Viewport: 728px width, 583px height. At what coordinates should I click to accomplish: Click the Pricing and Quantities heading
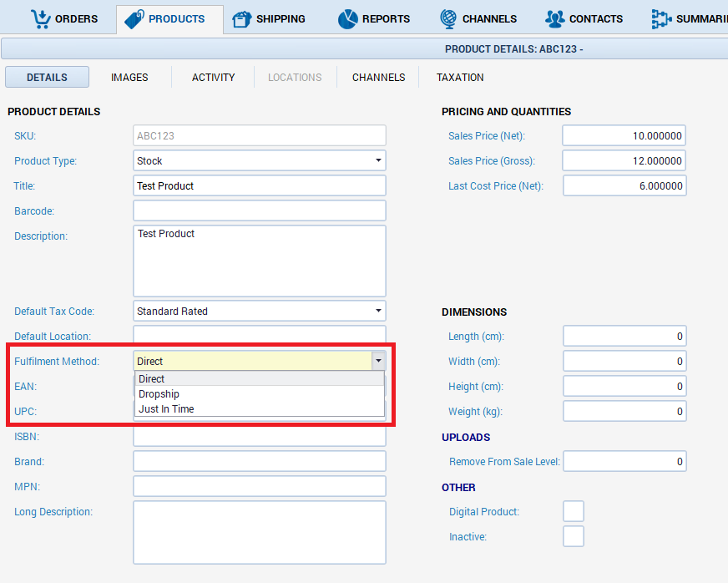[x=506, y=111]
